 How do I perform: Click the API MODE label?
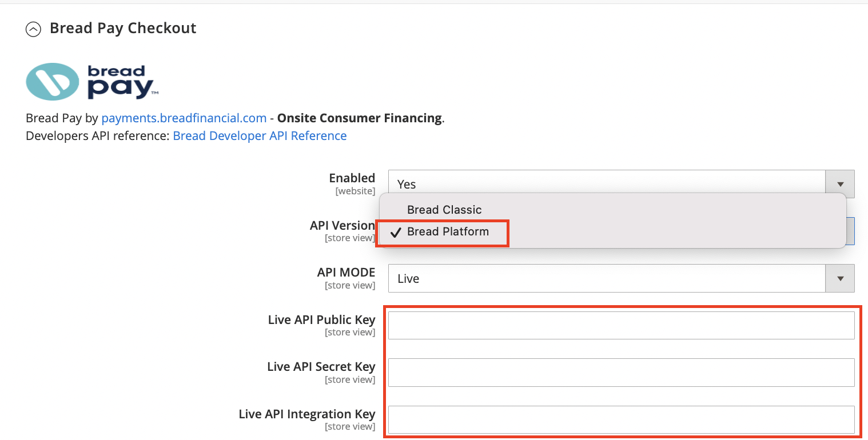coord(347,273)
